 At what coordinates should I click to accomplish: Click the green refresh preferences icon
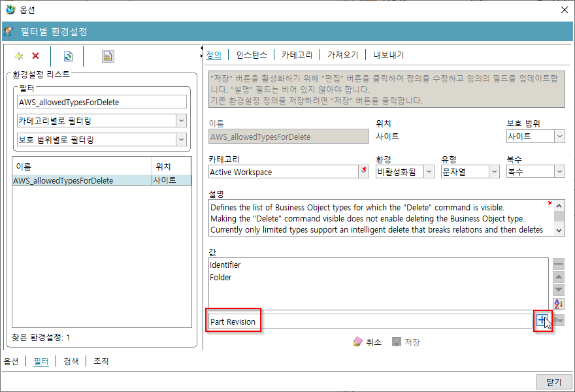pyautogui.click(x=68, y=56)
